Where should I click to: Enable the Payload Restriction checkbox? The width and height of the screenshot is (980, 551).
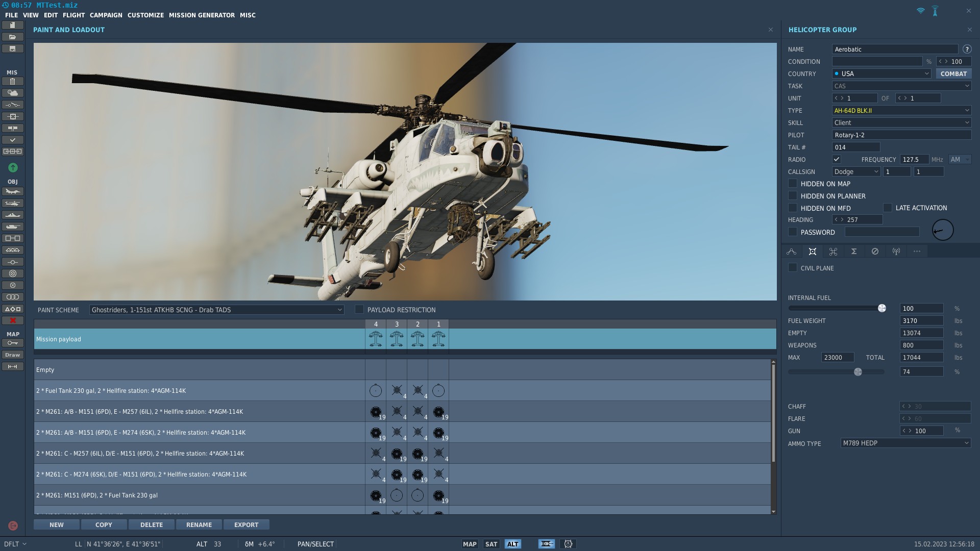point(359,309)
